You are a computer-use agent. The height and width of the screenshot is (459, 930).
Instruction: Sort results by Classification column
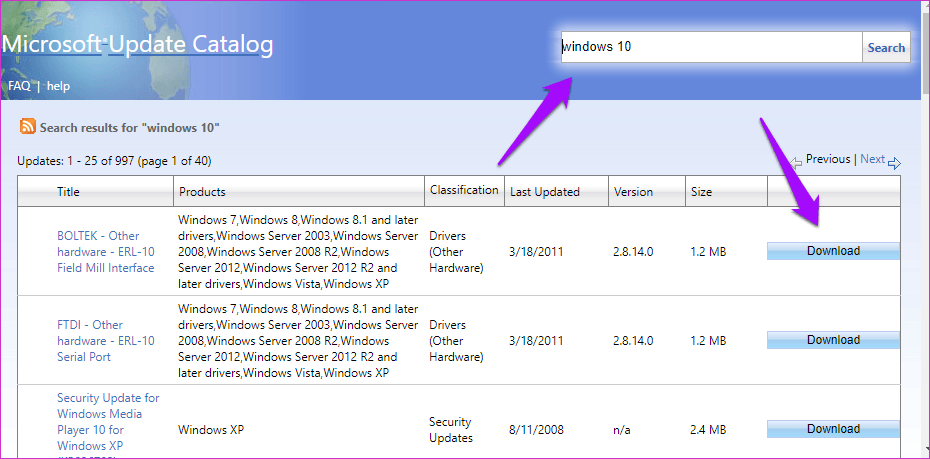(x=464, y=190)
